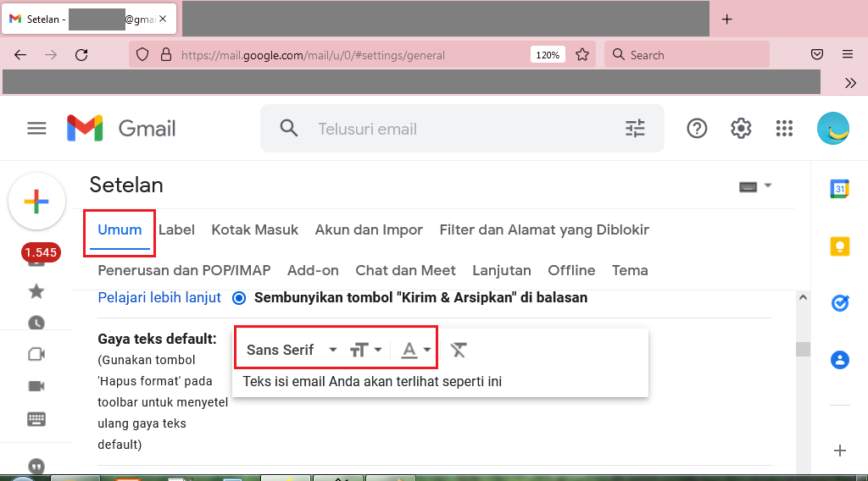The width and height of the screenshot is (868, 481).
Task: Open Penerusan dan POP/IMAP tab
Action: coord(184,270)
